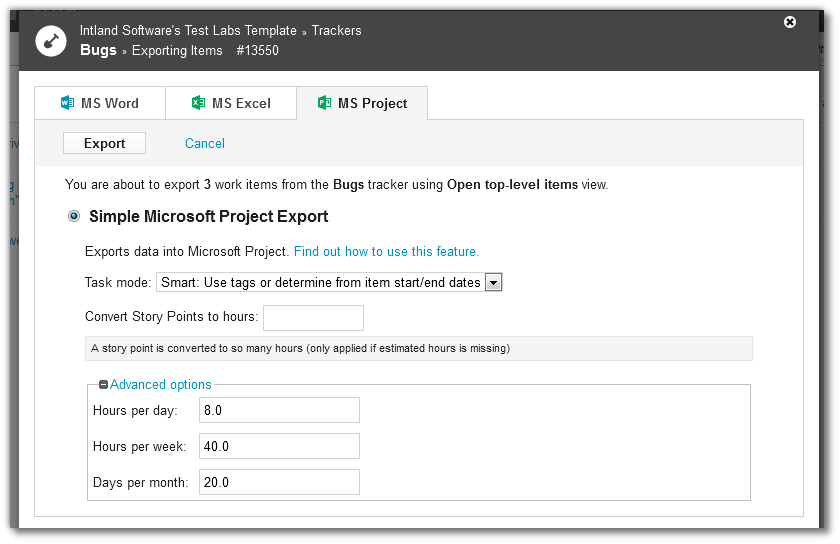This screenshot has width=840, height=544.
Task: Click the Cancel link
Action: point(205,143)
